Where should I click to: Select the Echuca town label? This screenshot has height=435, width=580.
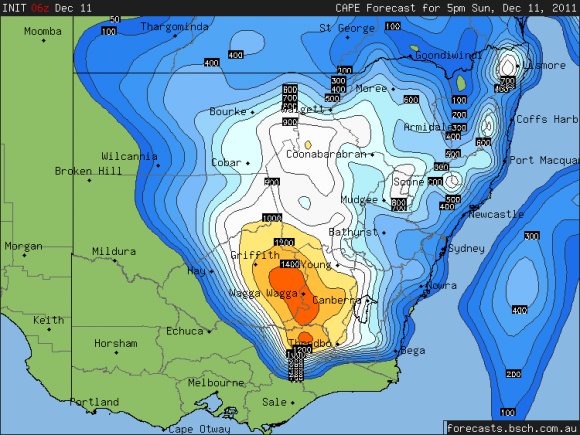click(x=185, y=331)
